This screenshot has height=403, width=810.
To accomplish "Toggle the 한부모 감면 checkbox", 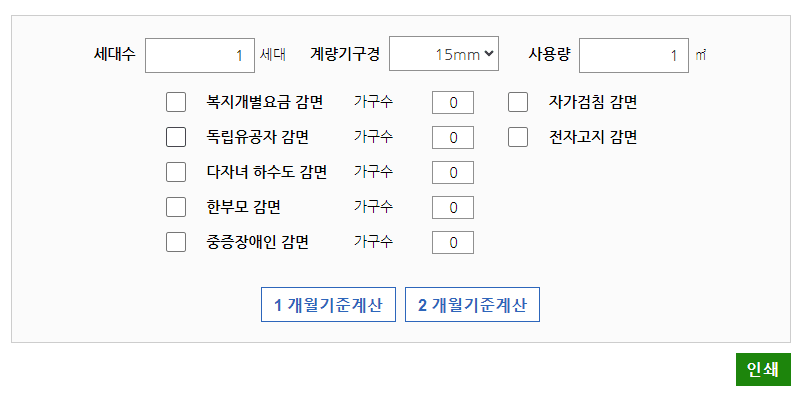I will click(176, 207).
